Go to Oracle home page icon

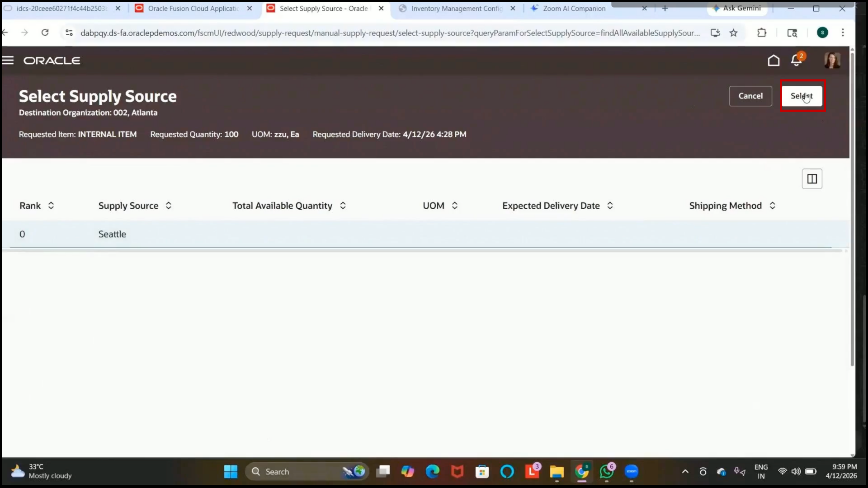click(774, 61)
